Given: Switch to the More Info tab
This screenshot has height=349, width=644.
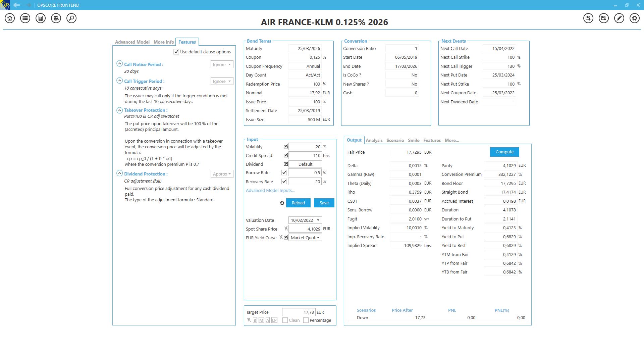Looking at the screenshot, I should (164, 42).
